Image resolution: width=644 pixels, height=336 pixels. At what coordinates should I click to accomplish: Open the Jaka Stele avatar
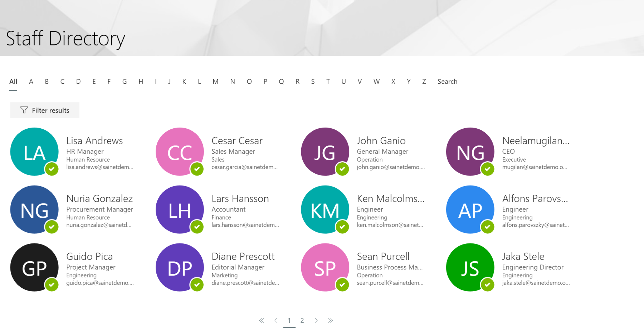click(470, 267)
